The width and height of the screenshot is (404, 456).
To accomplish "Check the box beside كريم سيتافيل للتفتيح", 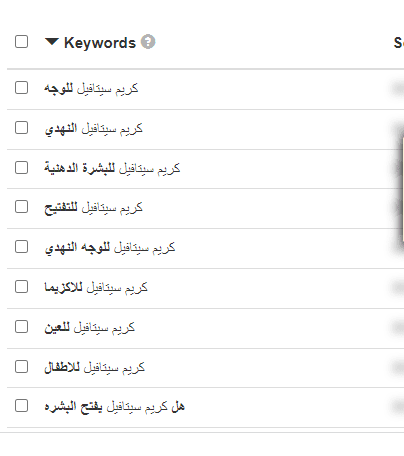I will tap(21, 207).
